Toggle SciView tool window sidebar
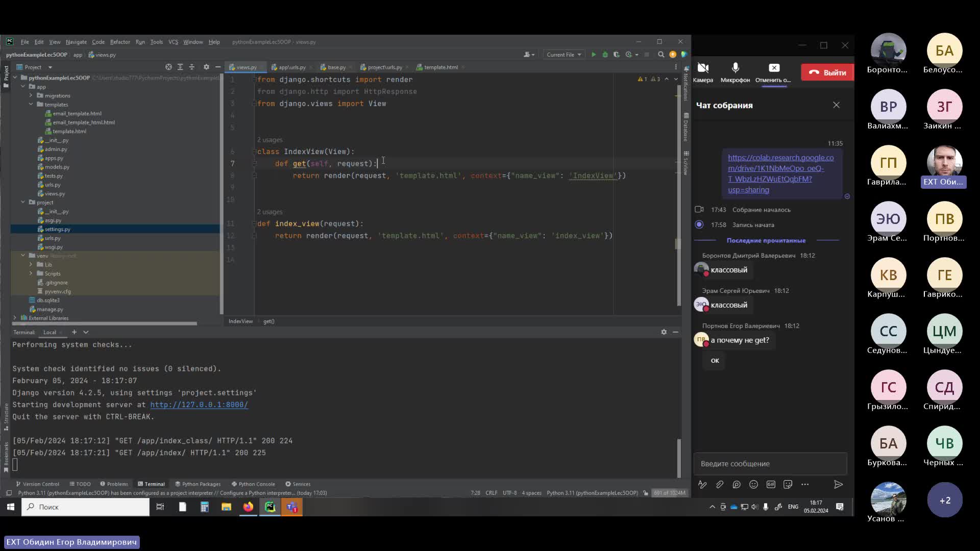 click(686, 163)
